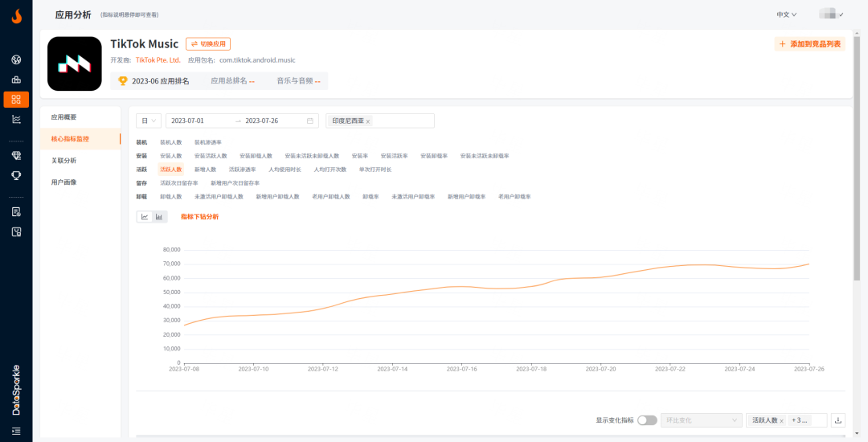Expand the 环比变化 dropdown

(700, 420)
